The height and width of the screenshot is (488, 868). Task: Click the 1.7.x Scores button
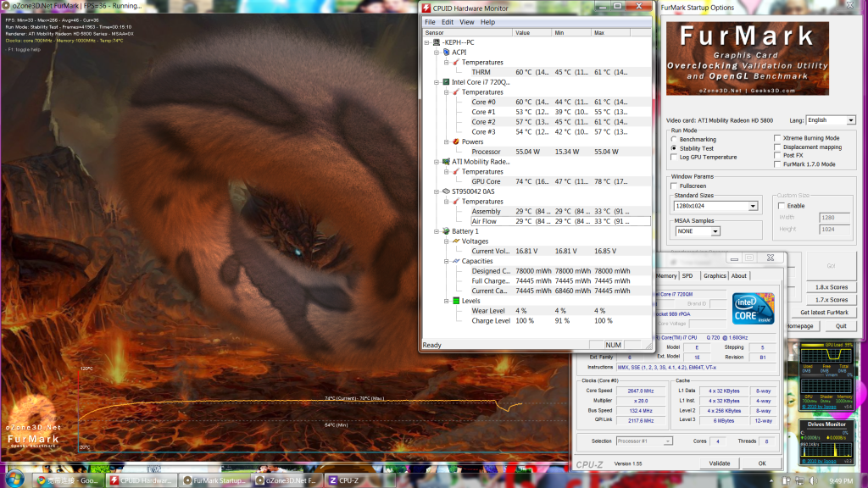point(831,300)
